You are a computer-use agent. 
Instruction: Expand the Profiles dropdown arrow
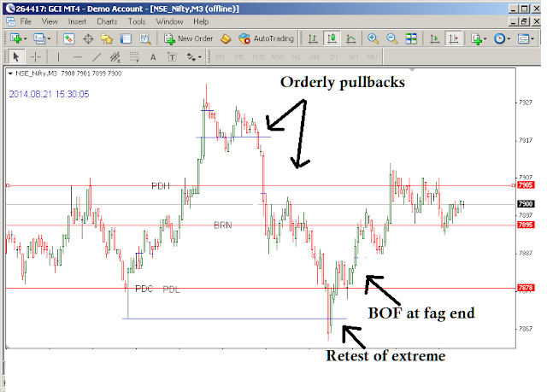tap(49, 38)
